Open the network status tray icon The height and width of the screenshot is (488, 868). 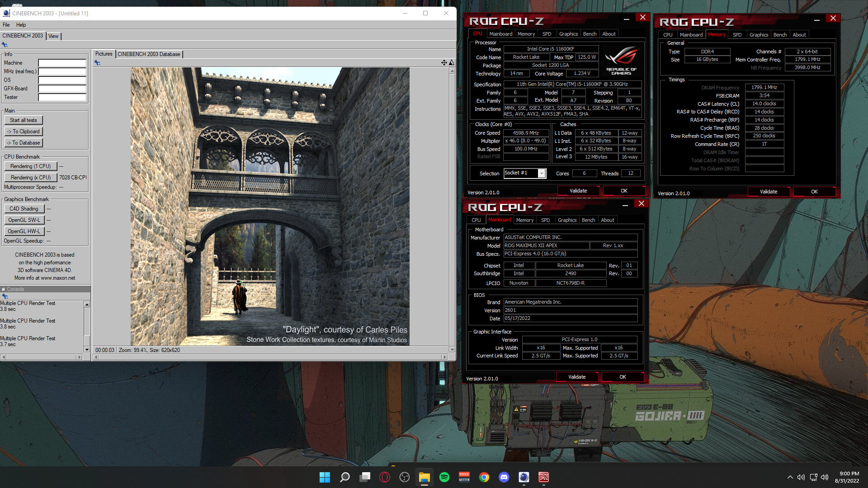click(x=813, y=477)
